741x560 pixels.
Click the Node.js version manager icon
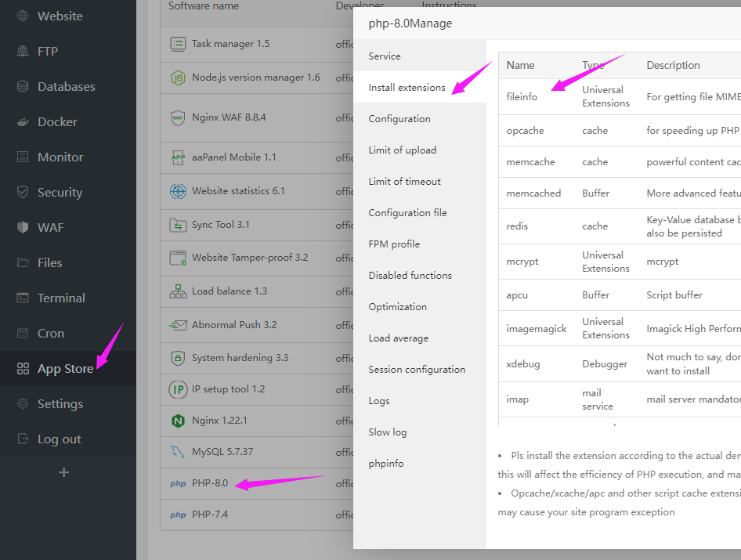click(178, 78)
